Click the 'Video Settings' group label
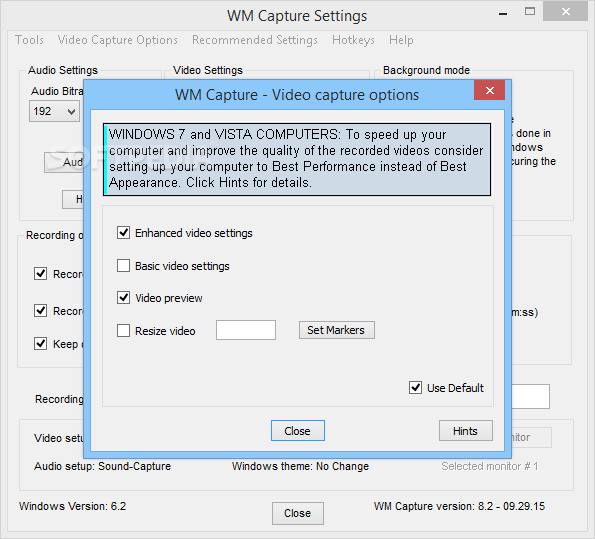The image size is (595, 539). click(x=208, y=70)
